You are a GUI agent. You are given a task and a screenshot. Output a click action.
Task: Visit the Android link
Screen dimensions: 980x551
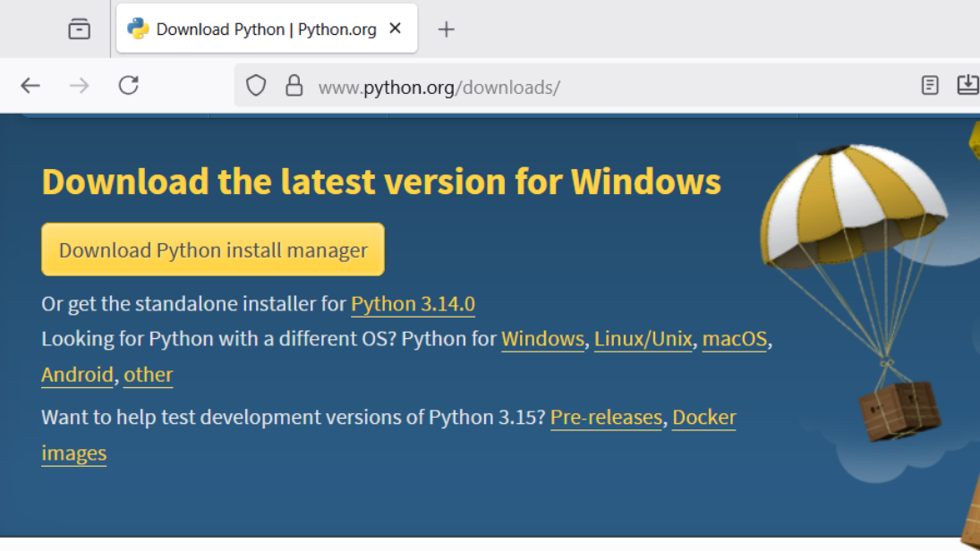(77, 375)
